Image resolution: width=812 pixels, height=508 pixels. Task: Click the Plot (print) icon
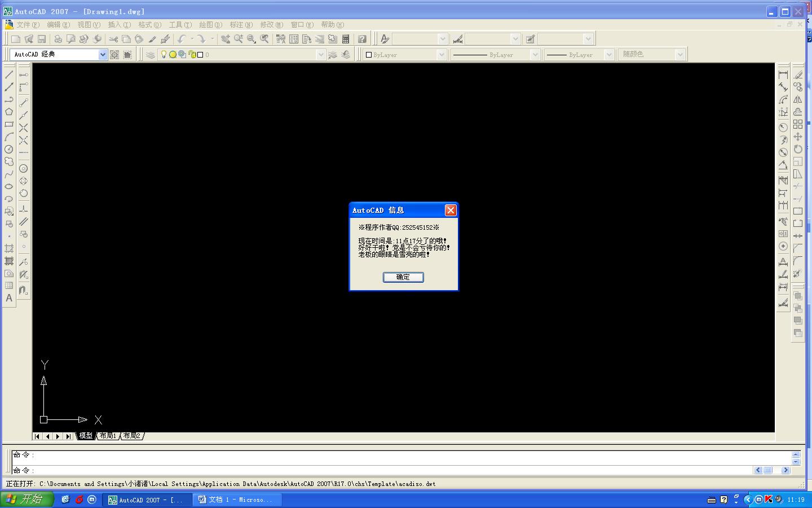58,39
